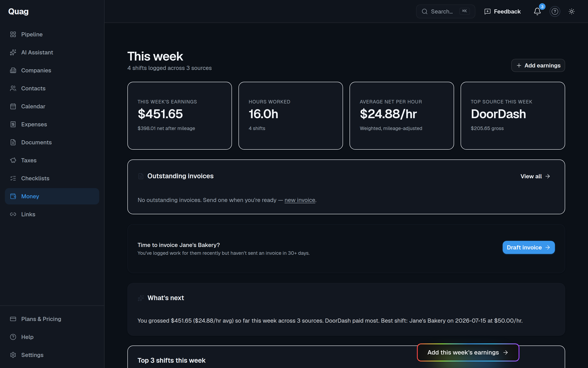Click the ⌘K shortcut badge
Image resolution: width=588 pixels, height=368 pixels.
[464, 11]
